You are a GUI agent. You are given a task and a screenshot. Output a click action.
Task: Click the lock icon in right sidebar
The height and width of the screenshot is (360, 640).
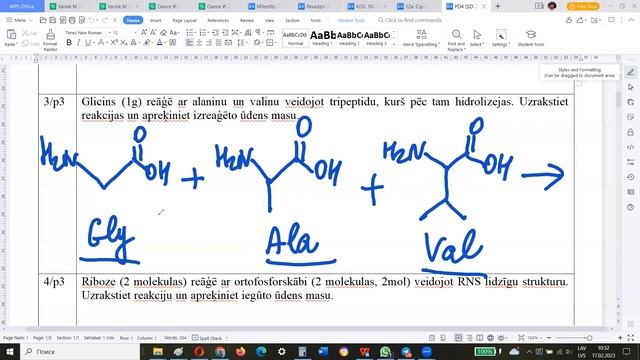pyautogui.click(x=631, y=132)
